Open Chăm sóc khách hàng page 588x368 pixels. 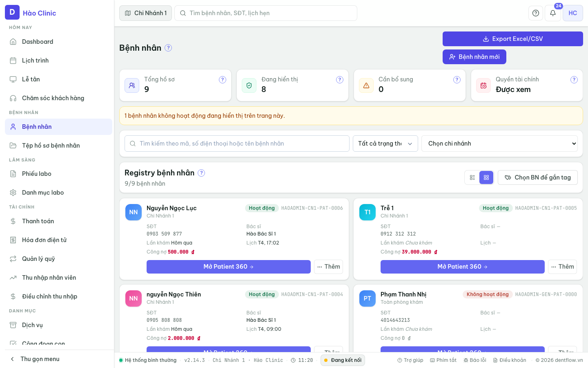coord(58,98)
